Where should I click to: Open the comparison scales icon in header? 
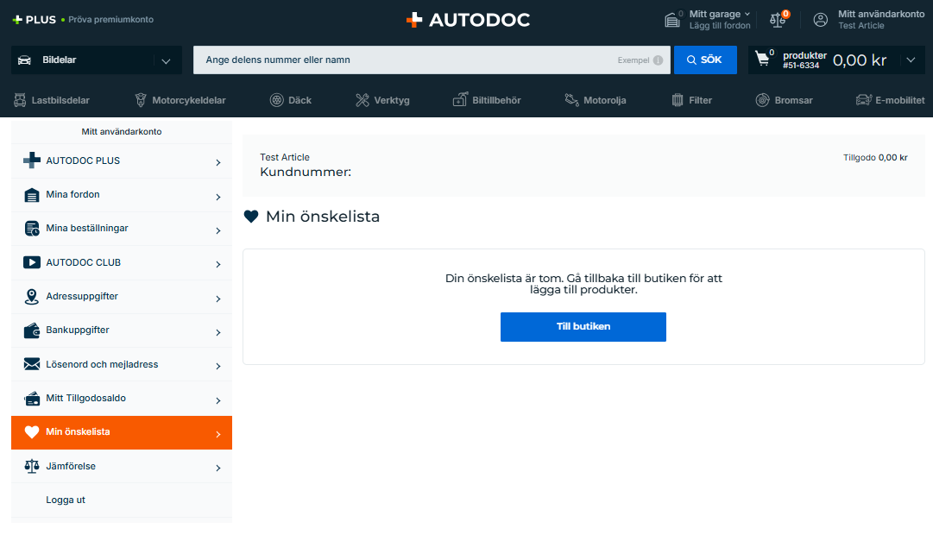pos(779,20)
